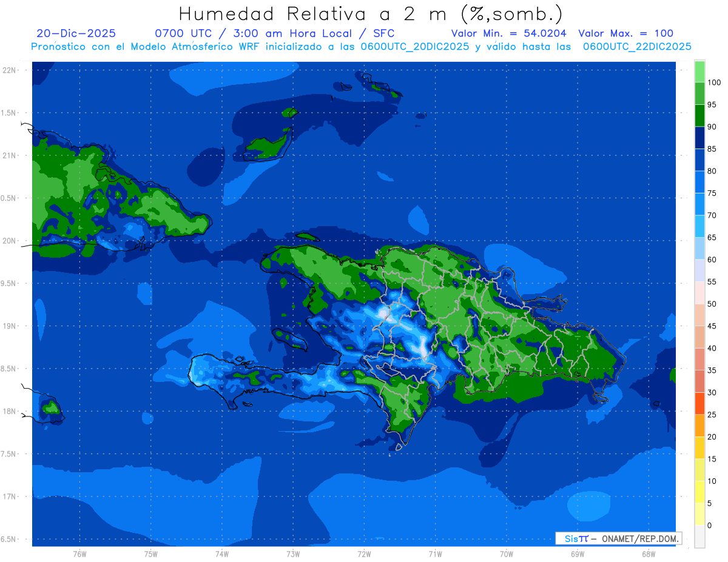
Task: Click the longitude label '73W'
Action: point(293,554)
